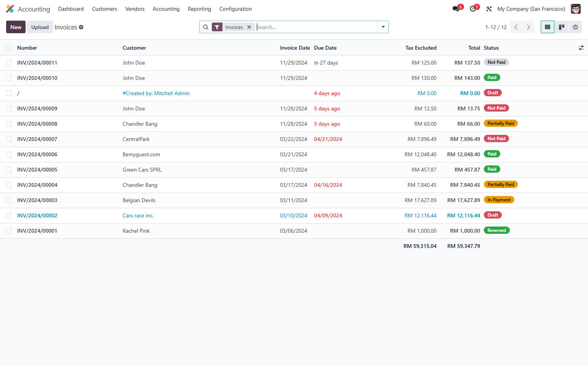Click the magnifier search icon
588x366 pixels.
[x=206, y=27]
